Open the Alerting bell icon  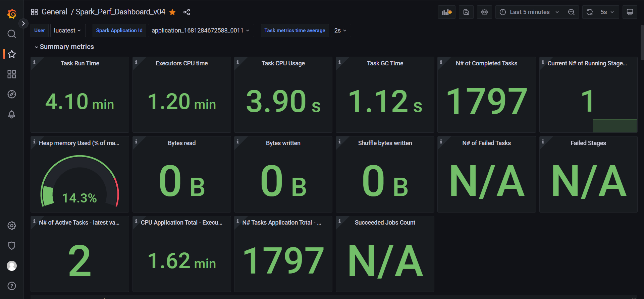pyautogui.click(x=12, y=114)
